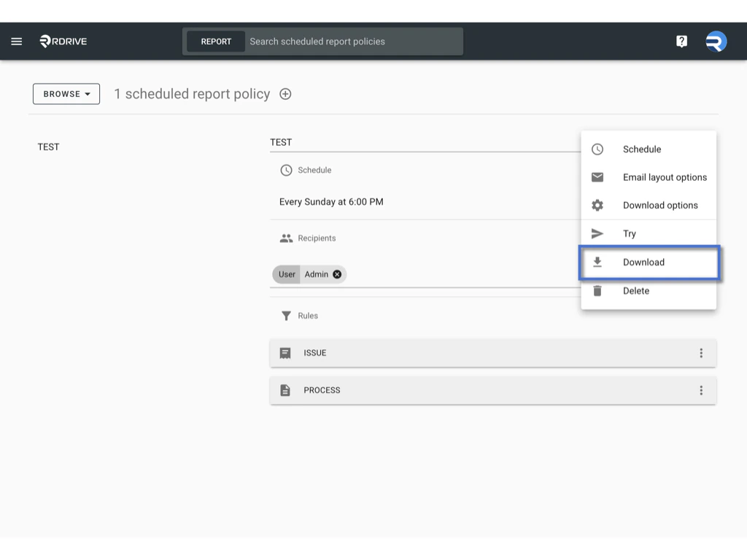This screenshot has height=560, width=747.
Task: Select Delete from the context menu
Action: click(635, 290)
